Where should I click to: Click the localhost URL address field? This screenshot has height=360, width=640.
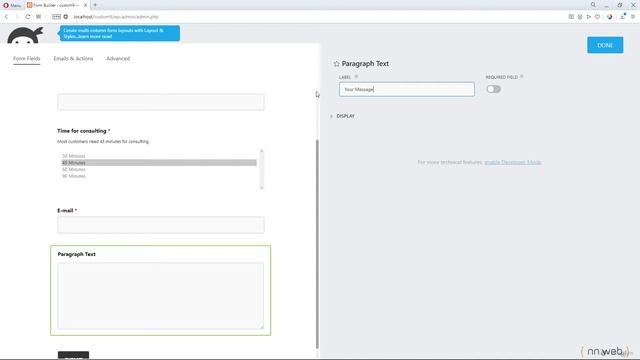pos(116,17)
